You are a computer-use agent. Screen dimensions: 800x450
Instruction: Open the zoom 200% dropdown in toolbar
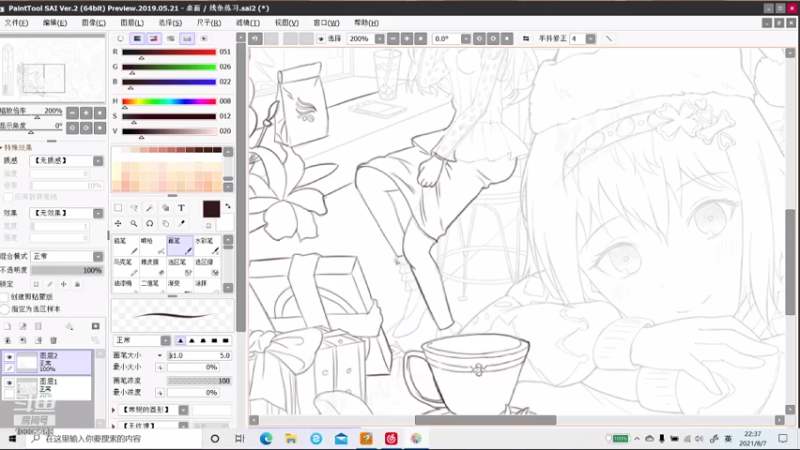(380, 39)
